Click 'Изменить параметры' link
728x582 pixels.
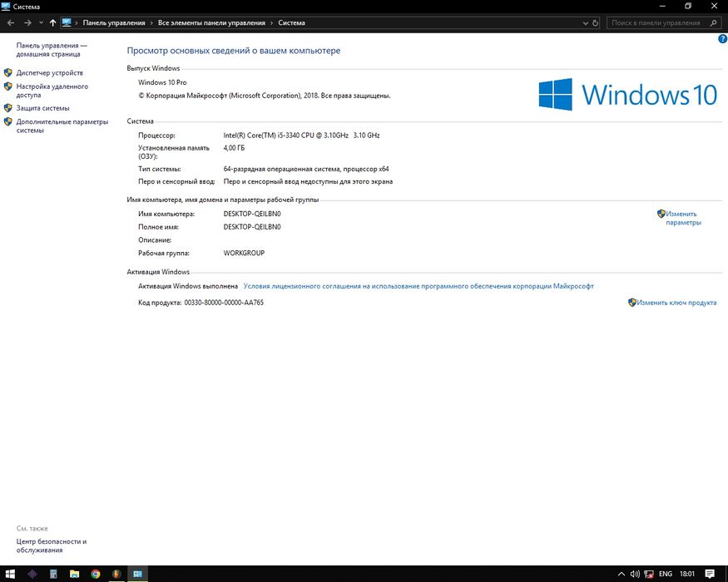(x=683, y=218)
